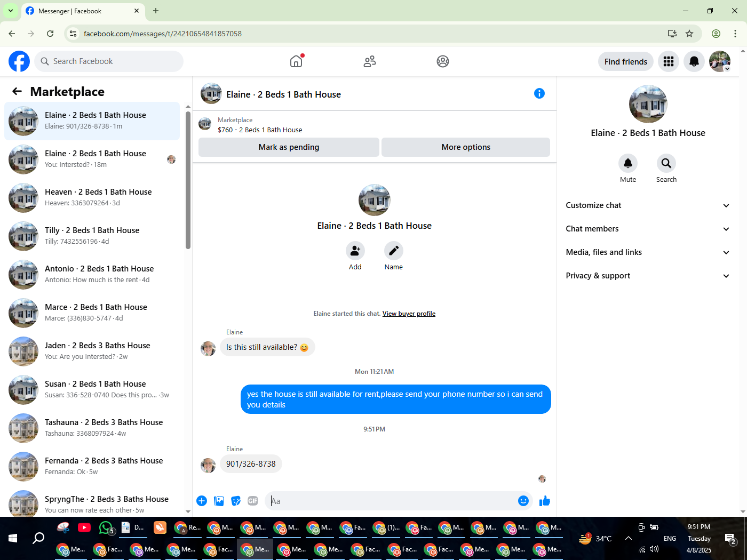Image resolution: width=747 pixels, height=560 pixels.
Task: Choose a GIF icon
Action: (253, 501)
